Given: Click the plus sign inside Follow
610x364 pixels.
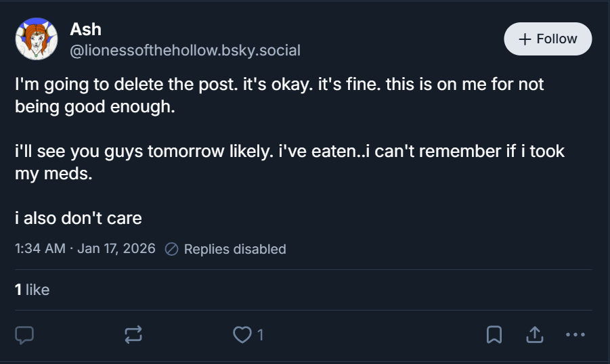Looking at the screenshot, I should click(x=525, y=39).
